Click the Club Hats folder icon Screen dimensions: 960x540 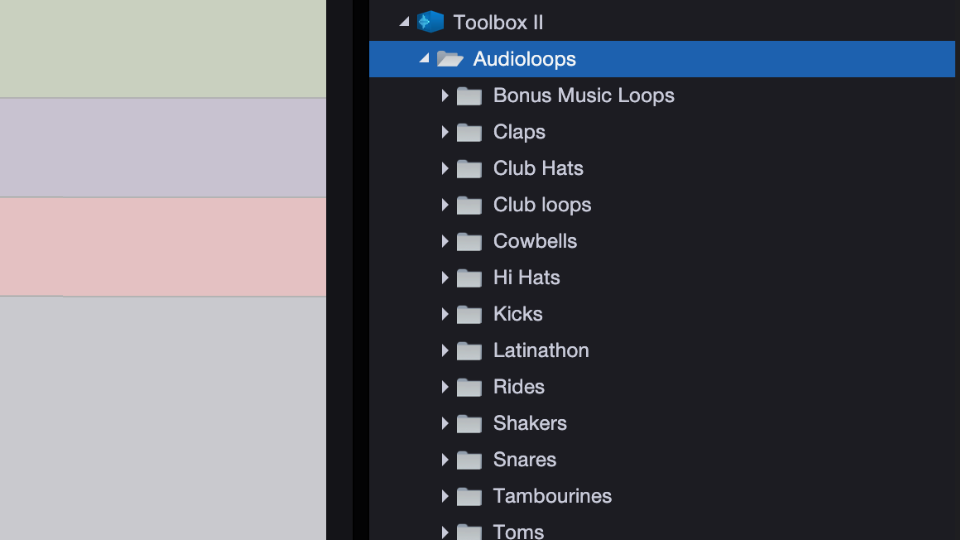pos(469,169)
